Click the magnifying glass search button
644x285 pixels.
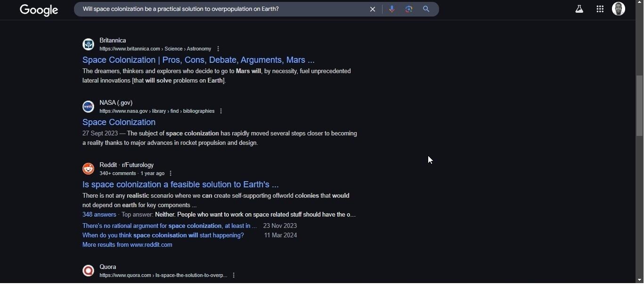[426, 9]
